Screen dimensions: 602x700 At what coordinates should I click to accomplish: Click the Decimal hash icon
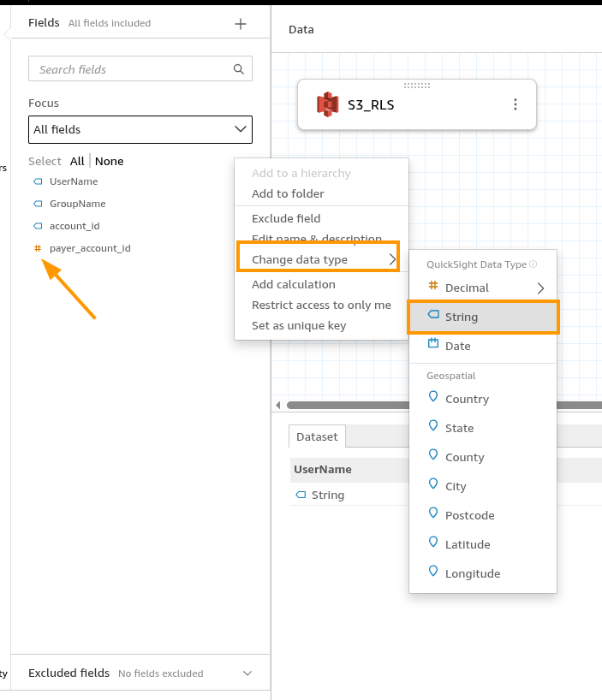pos(433,285)
